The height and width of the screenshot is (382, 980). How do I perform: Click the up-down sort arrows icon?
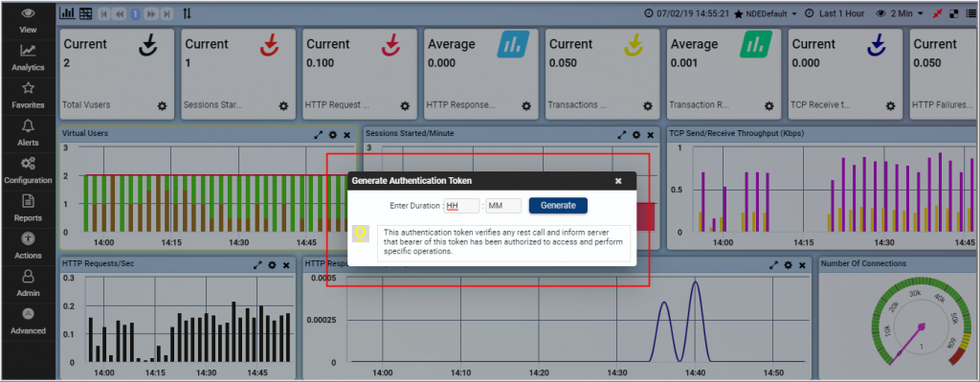188,13
